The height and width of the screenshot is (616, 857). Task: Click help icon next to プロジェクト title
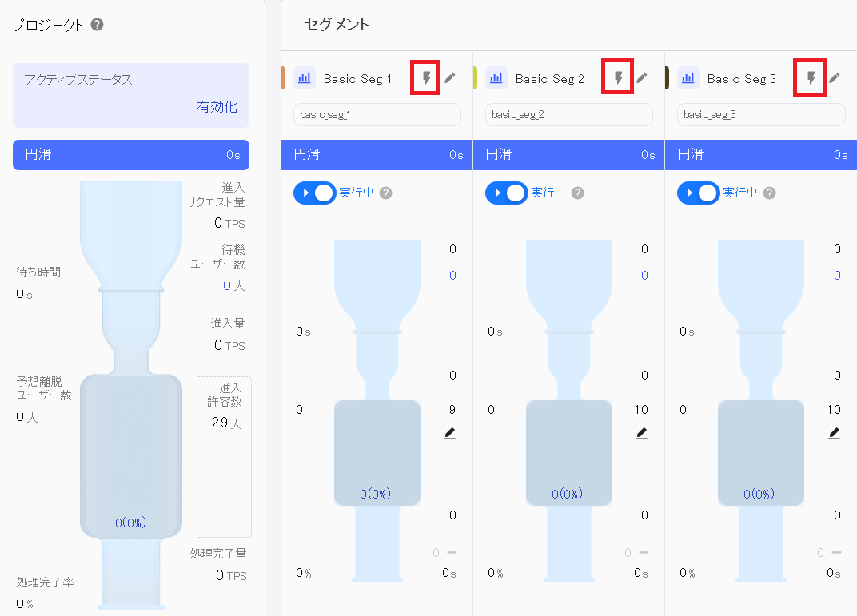97,25
